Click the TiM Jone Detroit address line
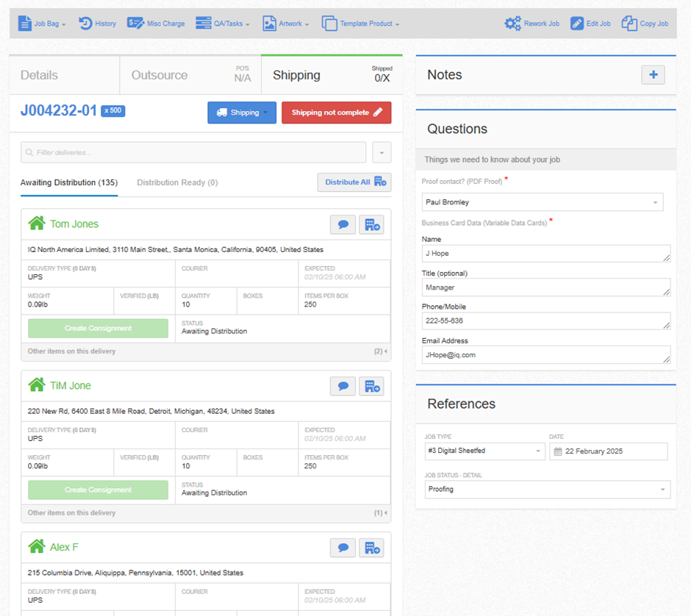Viewport: 691px width, 616px height. [x=151, y=412]
